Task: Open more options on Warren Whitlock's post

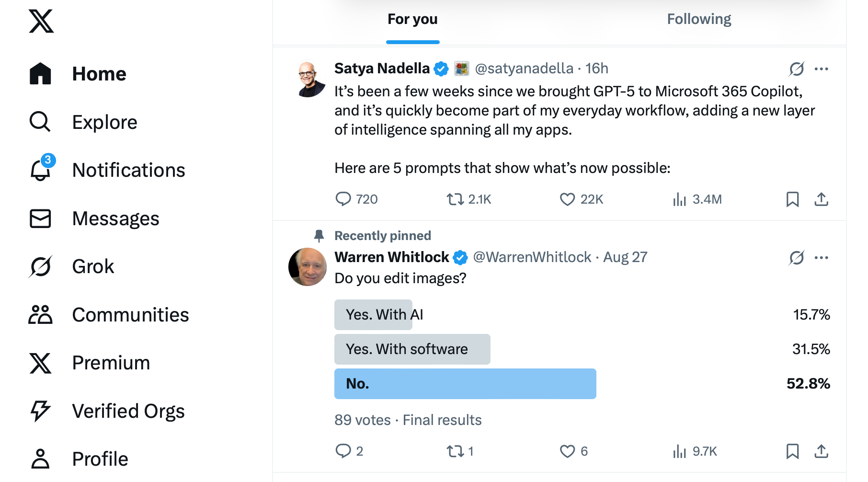Action: [x=821, y=258]
